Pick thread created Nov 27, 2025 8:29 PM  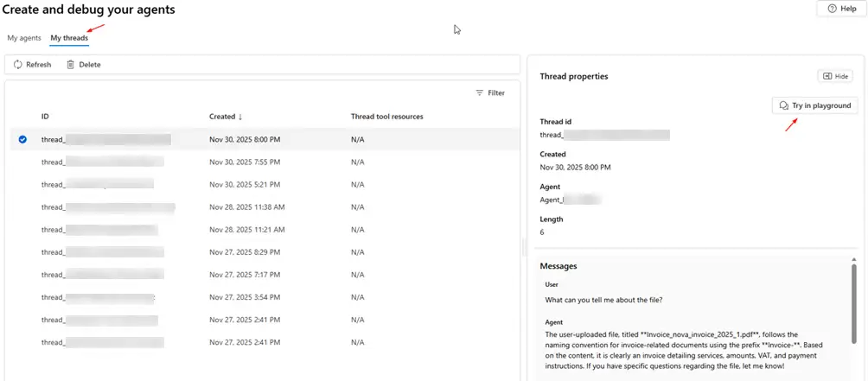[245, 252]
